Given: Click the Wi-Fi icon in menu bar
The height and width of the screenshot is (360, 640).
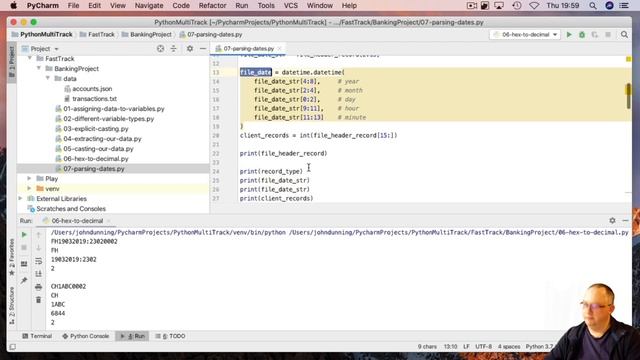Looking at the screenshot, I should pyautogui.click(x=534, y=6).
